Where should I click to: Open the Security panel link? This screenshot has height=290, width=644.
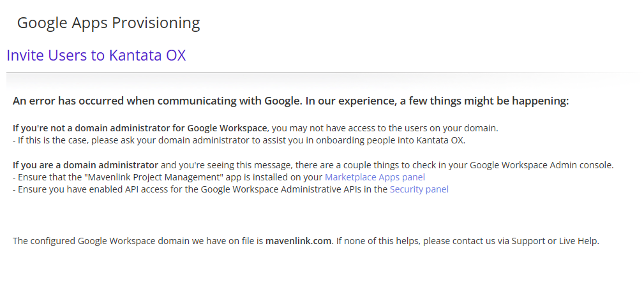click(x=419, y=189)
